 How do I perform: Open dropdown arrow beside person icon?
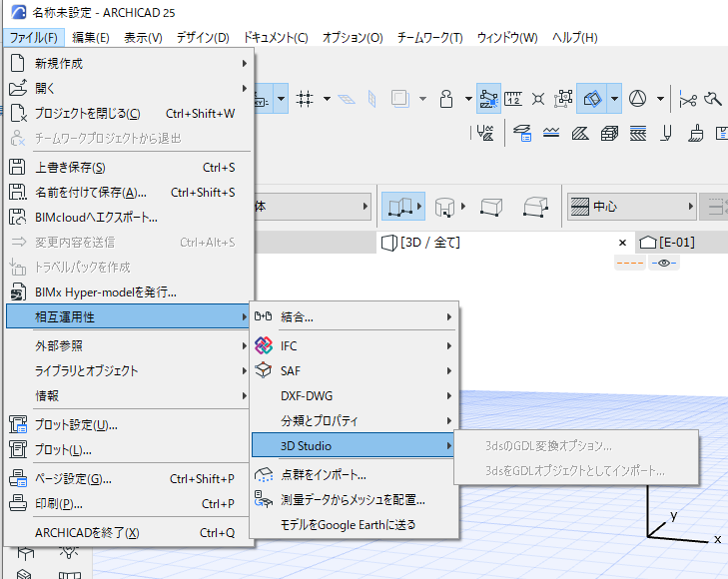click(468, 99)
